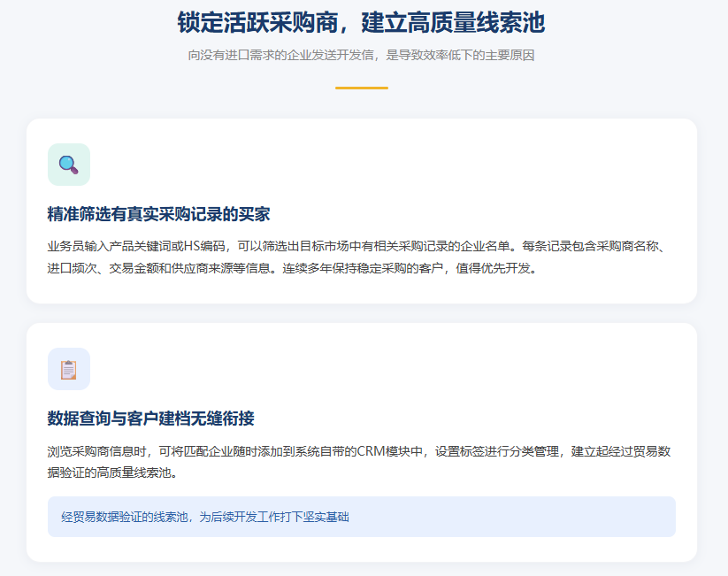Click paragraph starting 浏览采购商信息时
The height and width of the screenshot is (576, 728).
click(x=359, y=462)
